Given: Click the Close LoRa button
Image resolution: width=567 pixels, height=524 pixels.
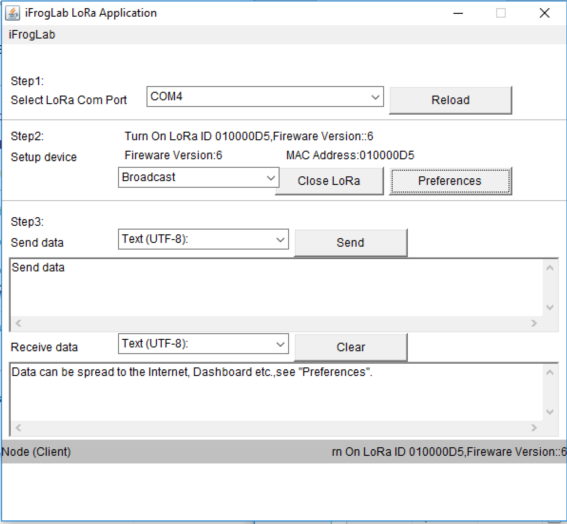Looking at the screenshot, I should click(x=329, y=181).
